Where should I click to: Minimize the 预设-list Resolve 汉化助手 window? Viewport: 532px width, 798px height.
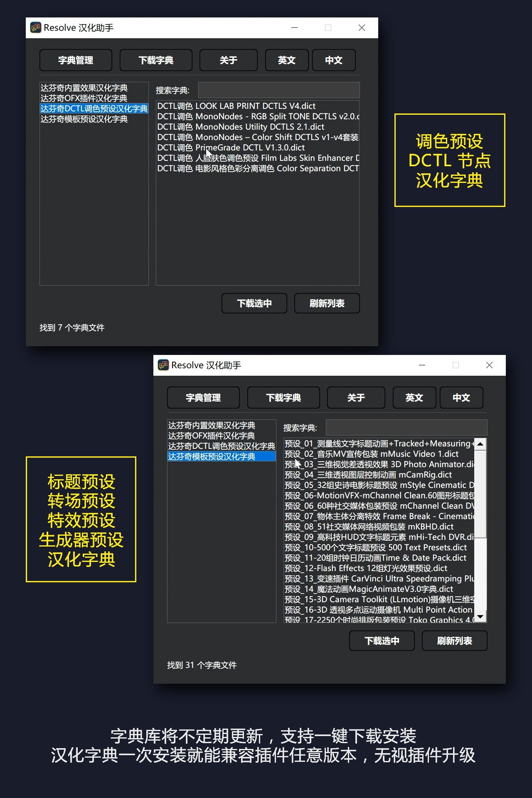(x=422, y=365)
